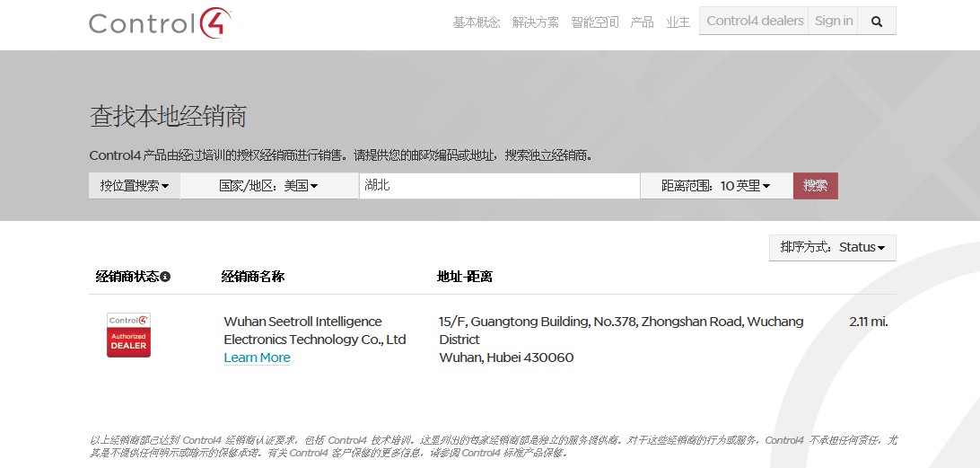Click info icon beside 经销商状态
The image size is (980, 468).
165,277
